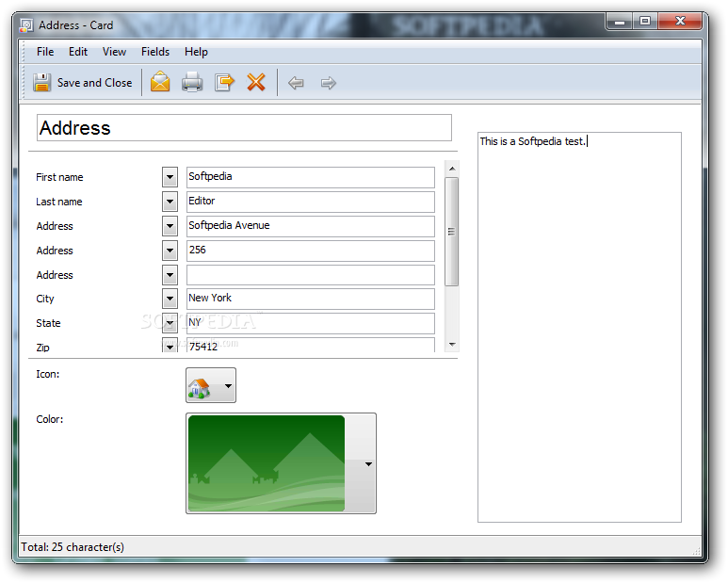The image size is (728, 583).
Task: Maximize the Address - Card window
Action: (645, 22)
